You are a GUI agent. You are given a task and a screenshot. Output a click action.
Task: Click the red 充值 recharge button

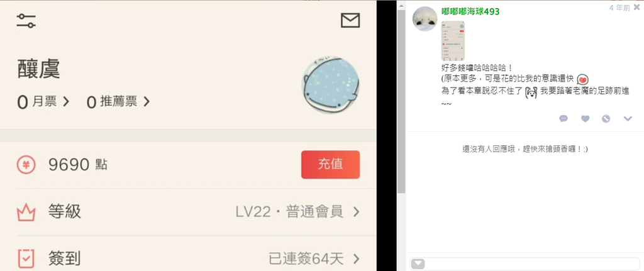330,165
